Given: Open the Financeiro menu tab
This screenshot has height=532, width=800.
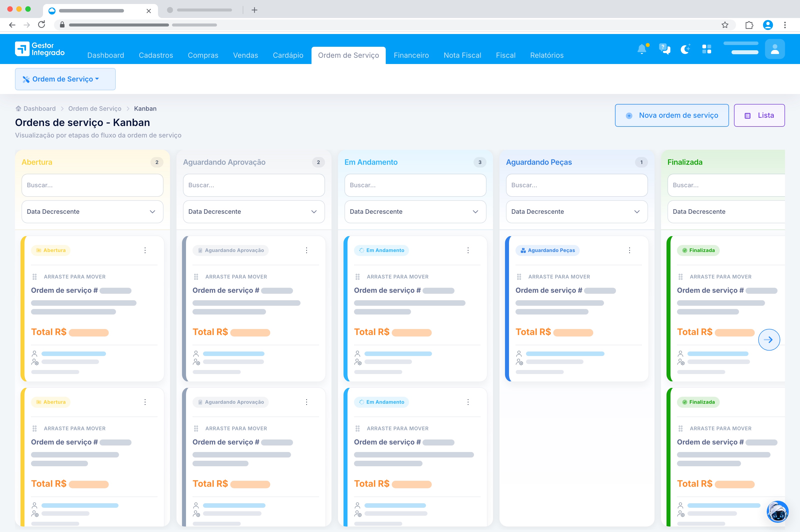Looking at the screenshot, I should 411,55.
